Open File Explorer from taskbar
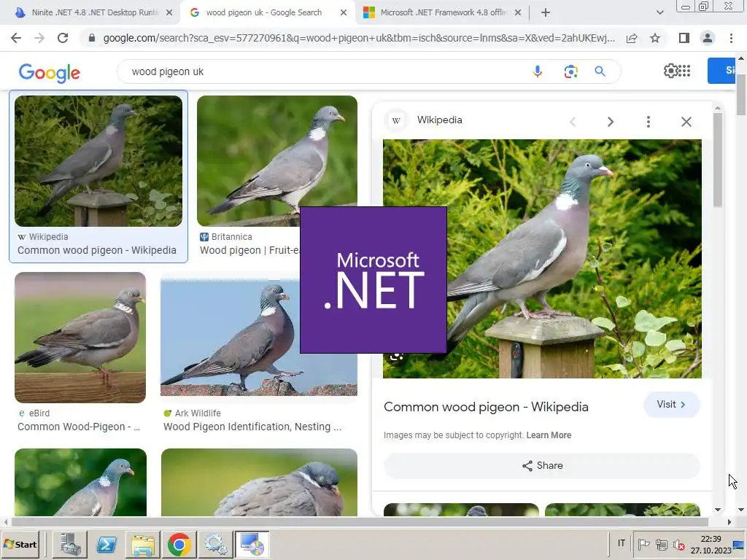 143,544
